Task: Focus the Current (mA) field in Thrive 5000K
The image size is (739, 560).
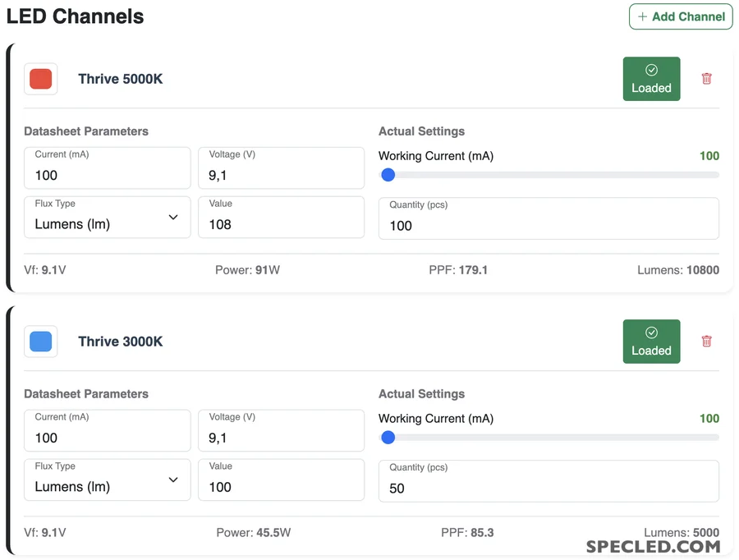Action: (x=108, y=168)
